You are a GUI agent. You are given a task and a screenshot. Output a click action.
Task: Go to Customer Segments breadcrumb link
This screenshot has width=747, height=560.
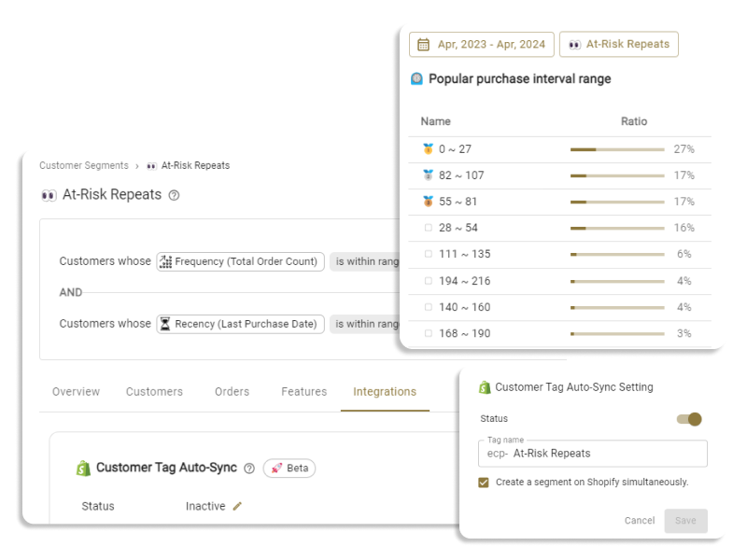coord(84,165)
